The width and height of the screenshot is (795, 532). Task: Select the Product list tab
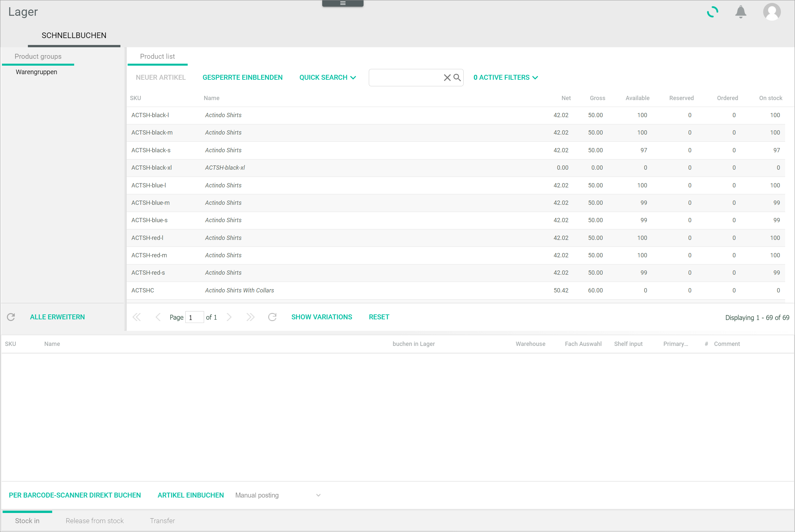(157, 56)
